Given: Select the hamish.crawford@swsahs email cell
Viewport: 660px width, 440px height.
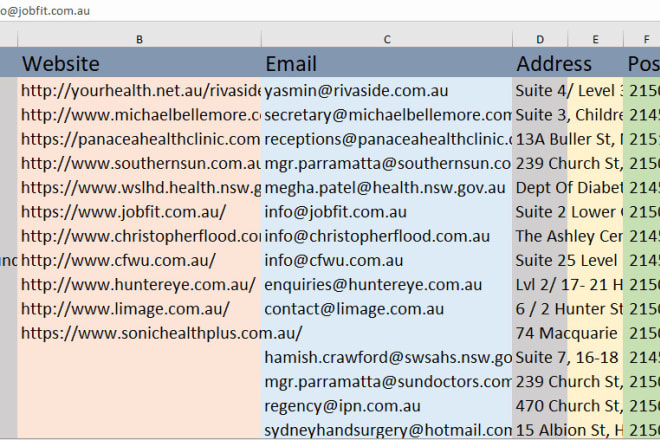Looking at the screenshot, I should [x=387, y=357].
